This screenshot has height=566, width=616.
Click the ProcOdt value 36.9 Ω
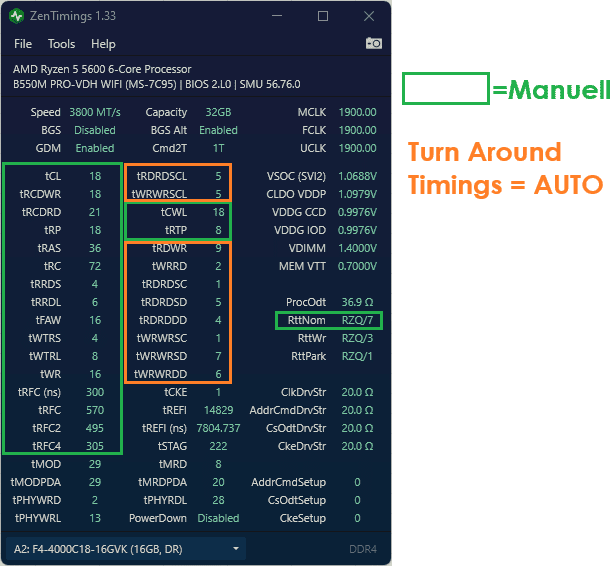point(357,302)
